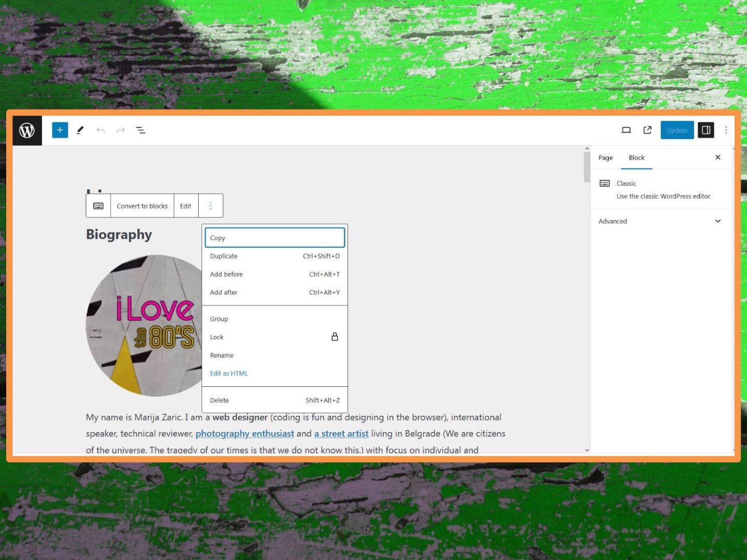The height and width of the screenshot is (560, 747).
Task: Select Add after menu entry
Action: [x=274, y=292]
